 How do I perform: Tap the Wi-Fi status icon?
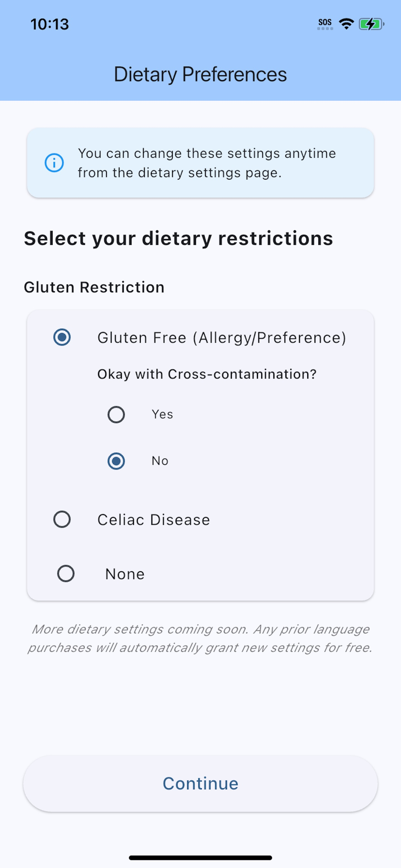point(346,24)
